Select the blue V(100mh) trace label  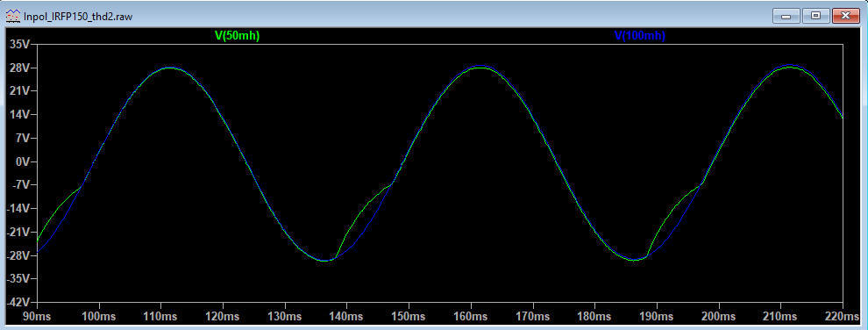(x=639, y=36)
